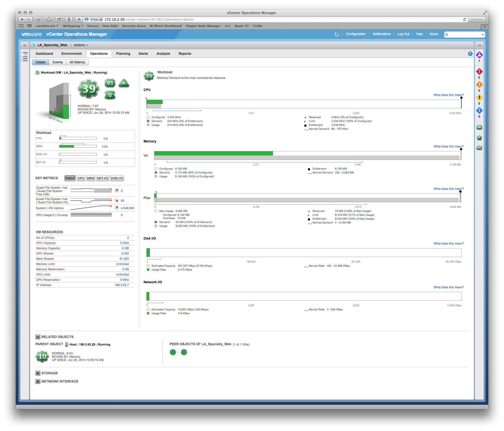Toggle the MEM key metrics filter
Image resolution: width=504 pixels, height=431 pixels.
coord(91,178)
